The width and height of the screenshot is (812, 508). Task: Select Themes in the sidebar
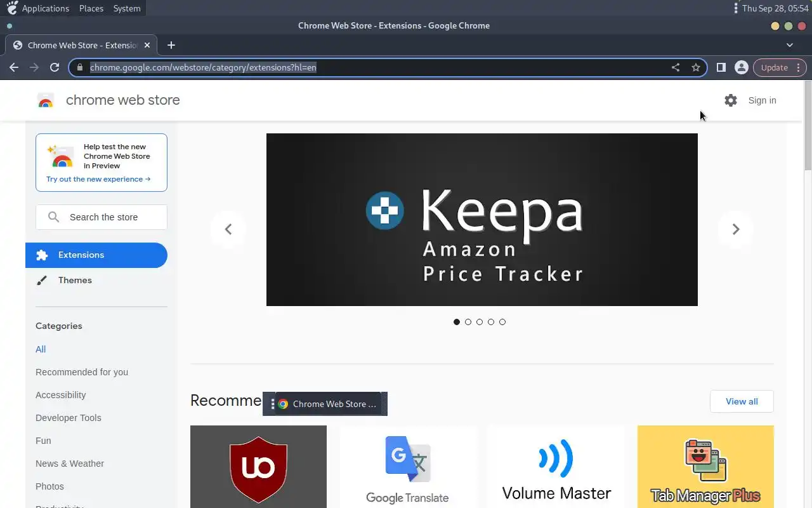point(96,281)
